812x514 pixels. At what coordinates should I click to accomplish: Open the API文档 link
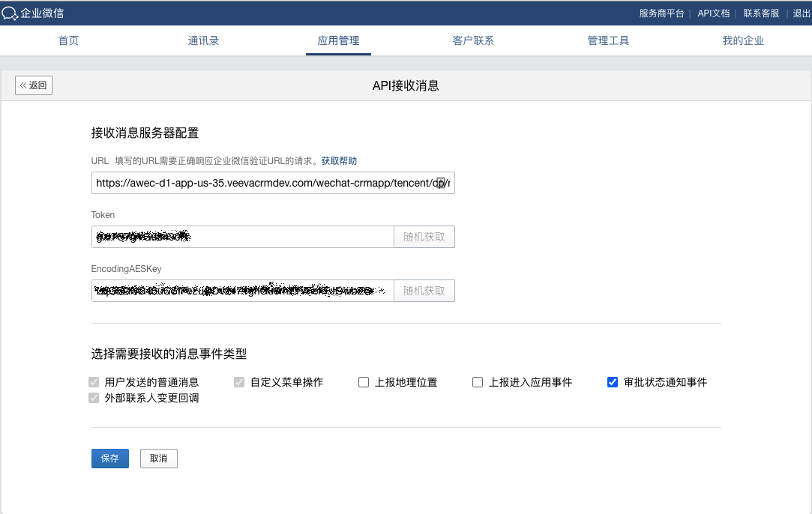(712, 13)
